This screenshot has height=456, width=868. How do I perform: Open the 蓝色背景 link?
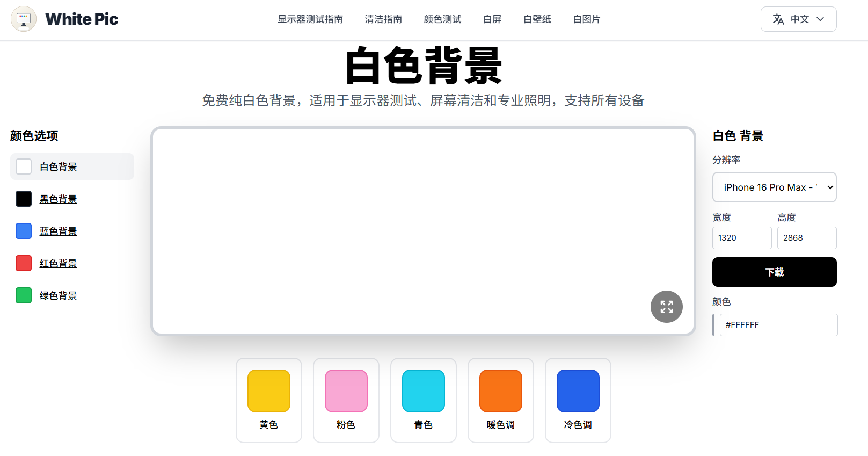point(58,231)
